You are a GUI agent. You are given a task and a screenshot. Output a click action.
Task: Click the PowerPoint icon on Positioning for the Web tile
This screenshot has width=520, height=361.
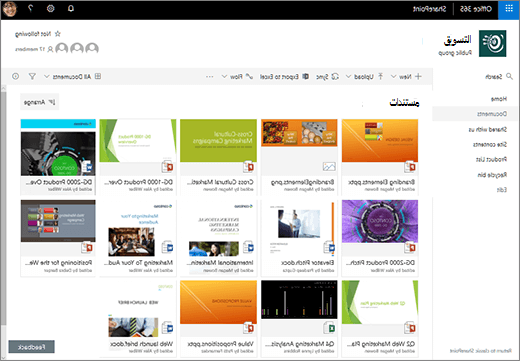click(87, 247)
